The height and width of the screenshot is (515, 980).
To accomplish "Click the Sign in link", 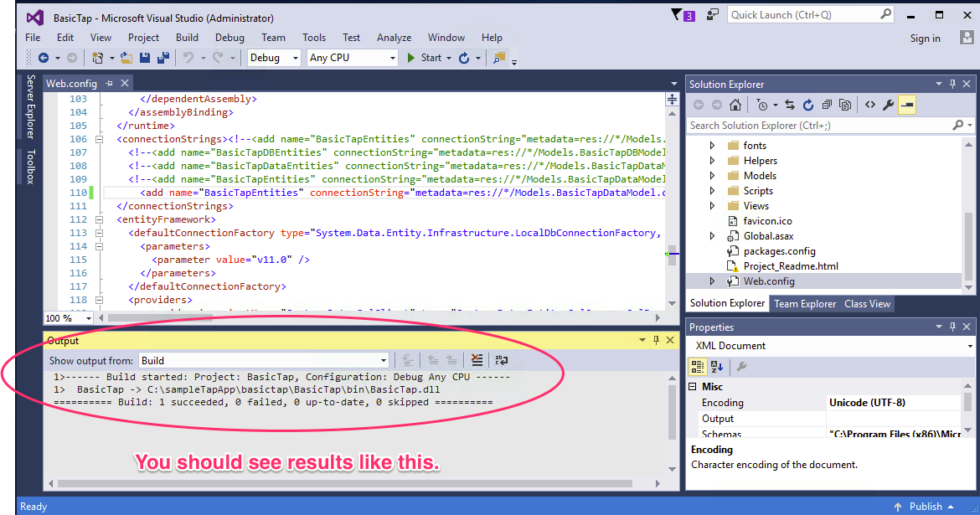I will [x=925, y=39].
